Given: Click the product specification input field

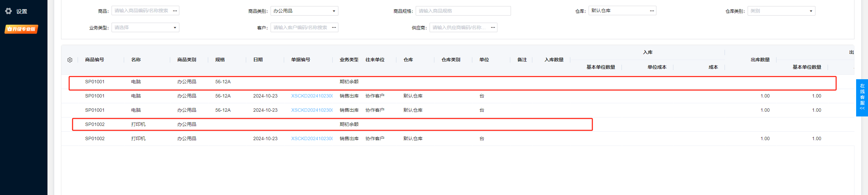Looking at the screenshot, I should [x=463, y=11].
